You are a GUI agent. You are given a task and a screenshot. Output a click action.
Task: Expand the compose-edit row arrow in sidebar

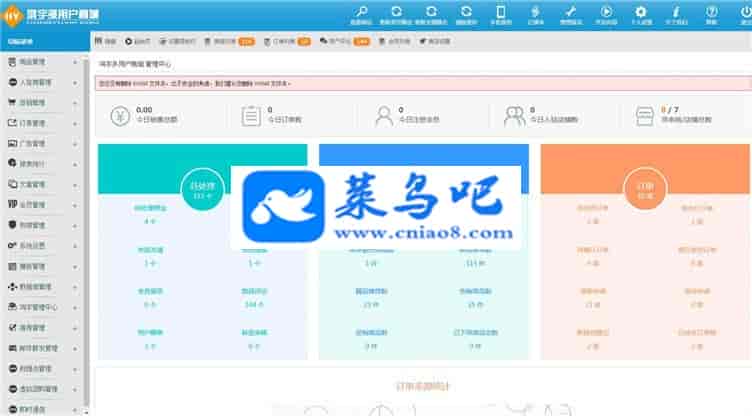(x=75, y=124)
